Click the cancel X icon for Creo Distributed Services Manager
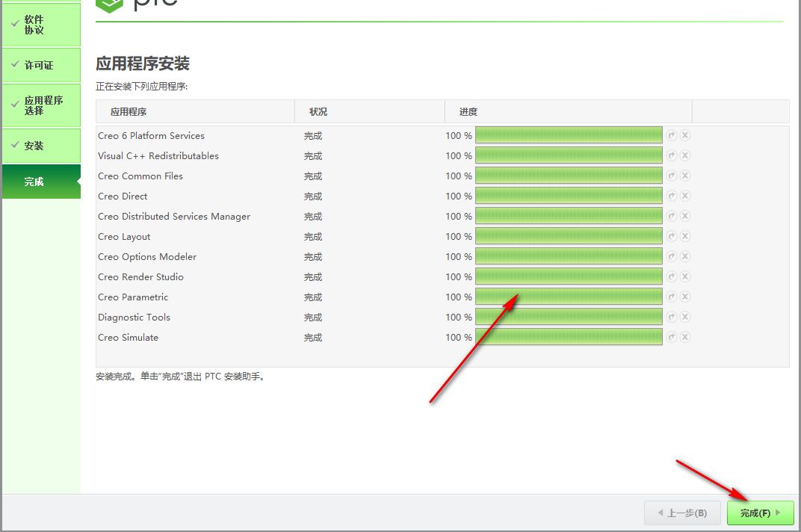This screenshot has width=801, height=532. click(x=685, y=216)
